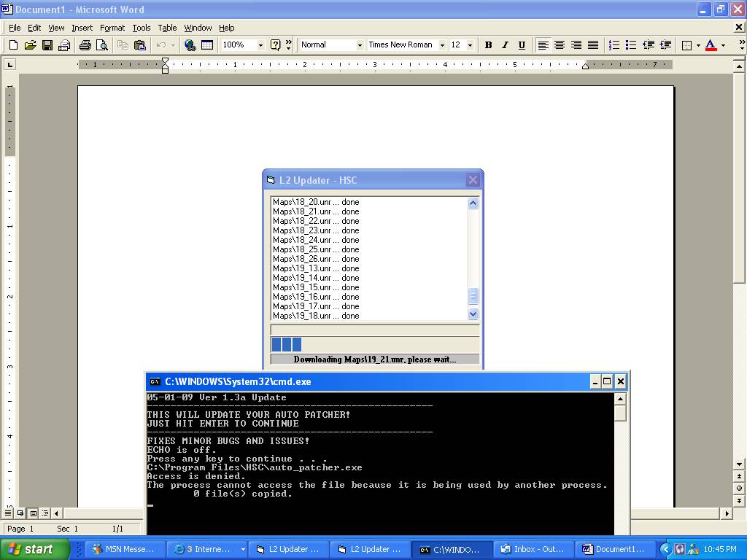The height and width of the screenshot is (560, 747).
Task: Click the L2 Updater download progress bar
Action: click(x=375, y=344)
